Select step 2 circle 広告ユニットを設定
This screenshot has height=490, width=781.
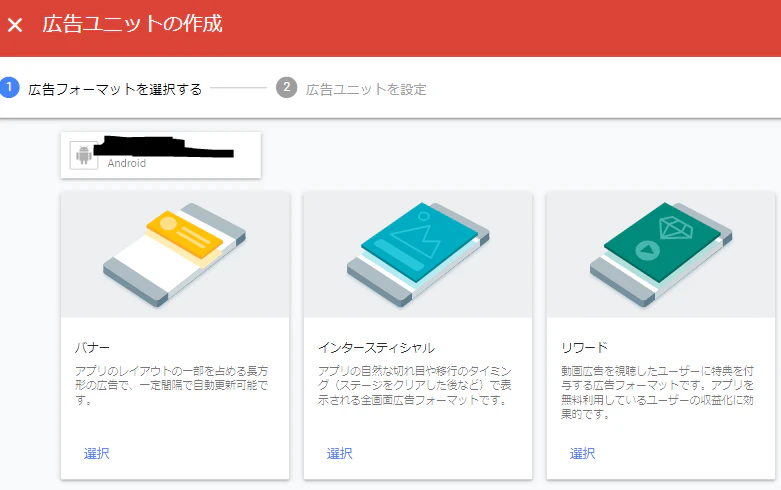tap(286, 88)
